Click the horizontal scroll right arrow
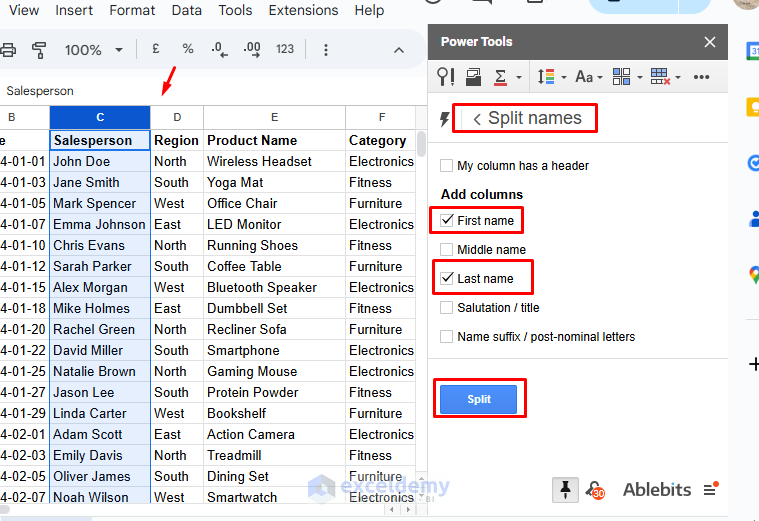This screenshot has height=521, width=759. coord(408,509)
